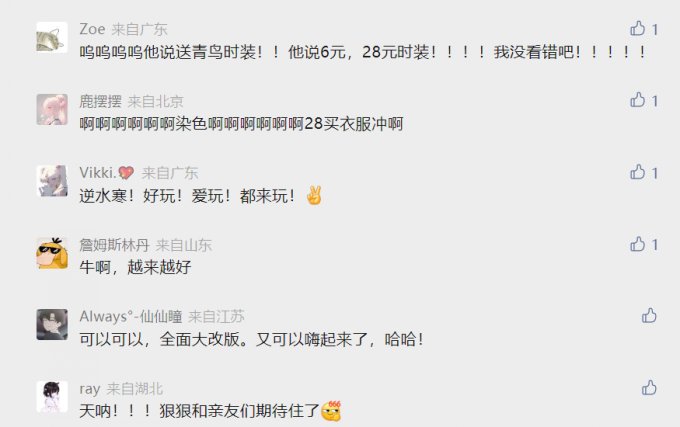Open Vikki's profile avatar

pos(52,181)
